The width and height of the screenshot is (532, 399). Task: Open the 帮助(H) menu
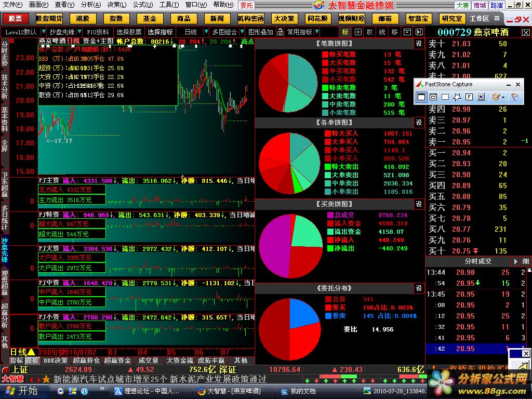(223, 5)
